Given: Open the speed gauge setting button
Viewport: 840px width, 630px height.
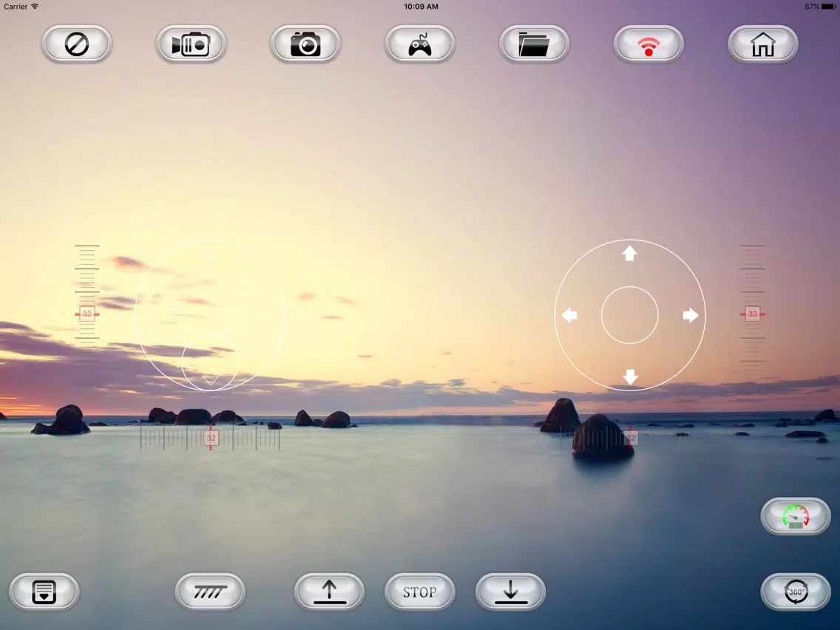Looking at the screenshot, I should [x=796, y=516].
